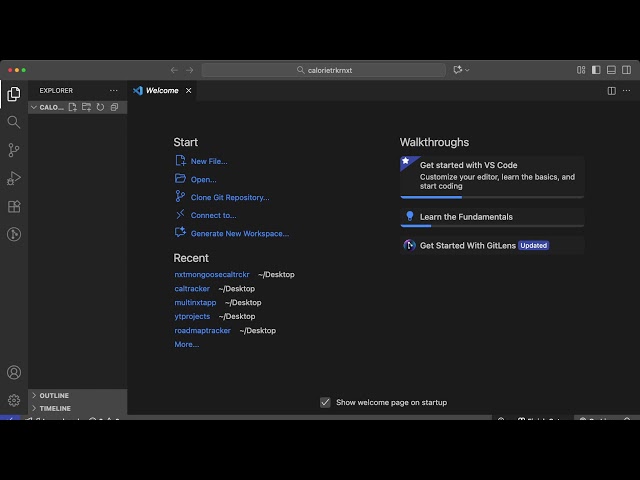Expand the TIMELINE section

[78, 408]
